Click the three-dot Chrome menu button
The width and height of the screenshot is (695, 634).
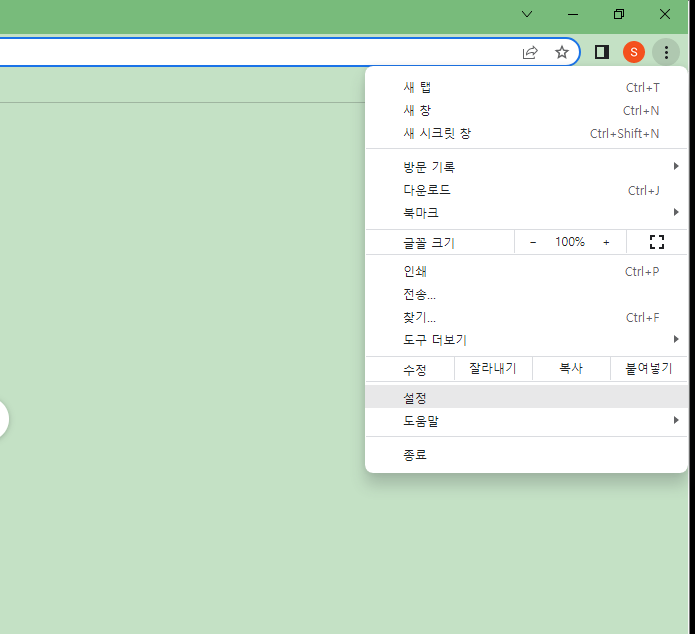(666, 52)
